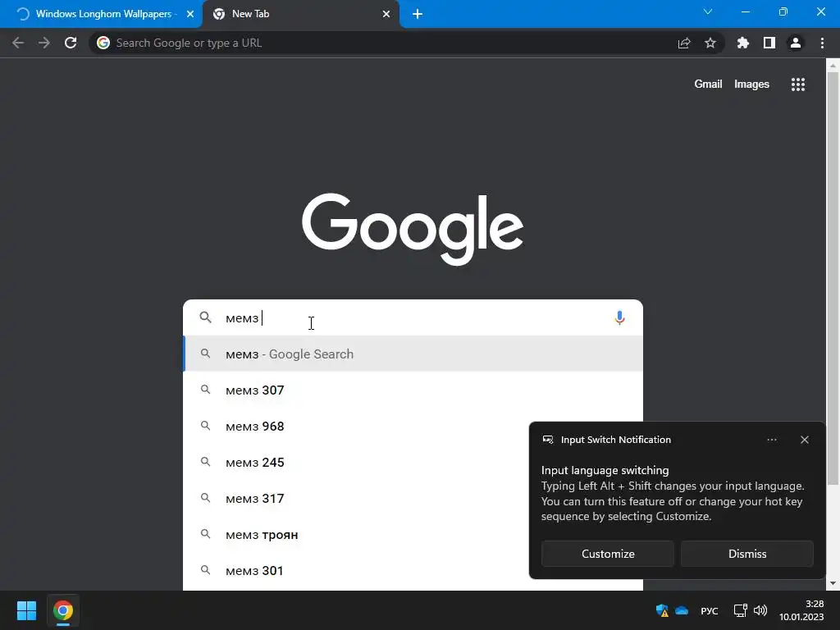Start voice search with the microphone
Viewport: 840px width, 630px height.
[x=619, y=317]
